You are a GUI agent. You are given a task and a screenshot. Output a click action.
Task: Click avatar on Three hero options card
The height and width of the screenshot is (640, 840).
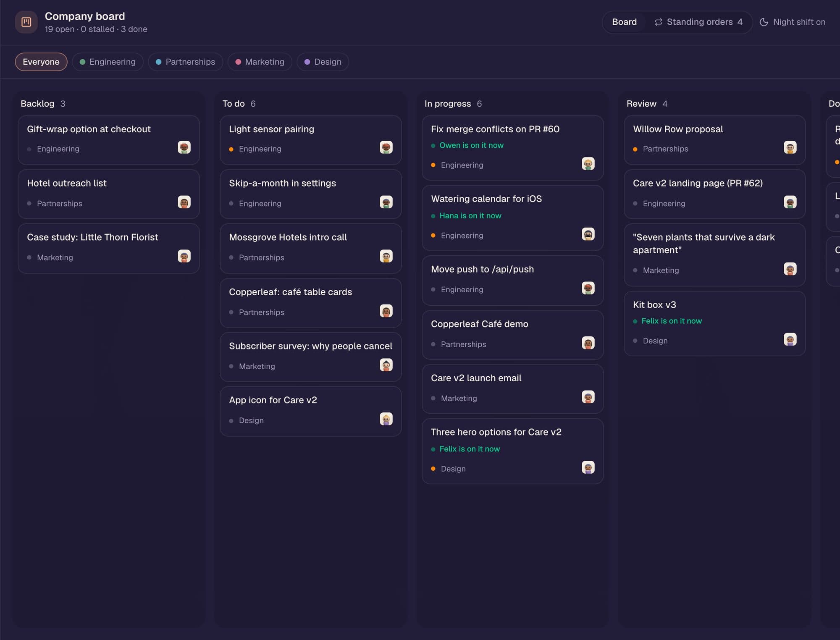pyautogui.click(x=588, y=467)
